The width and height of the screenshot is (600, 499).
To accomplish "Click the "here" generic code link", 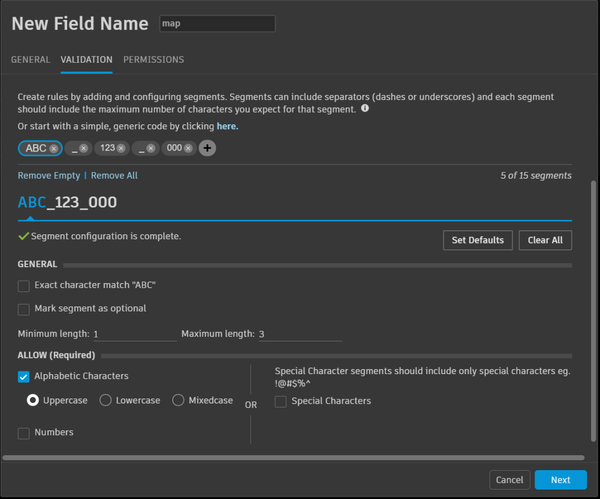I will click(227, 127).
